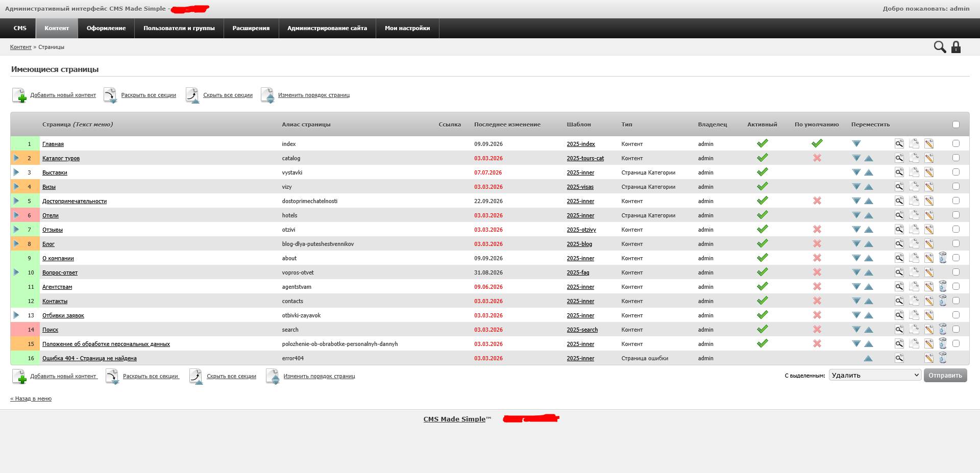This screenshot has height=473, width=980.
Task: View the Главная page via magnifier icon
Action: pyautogui.click(x=899, y=144)
